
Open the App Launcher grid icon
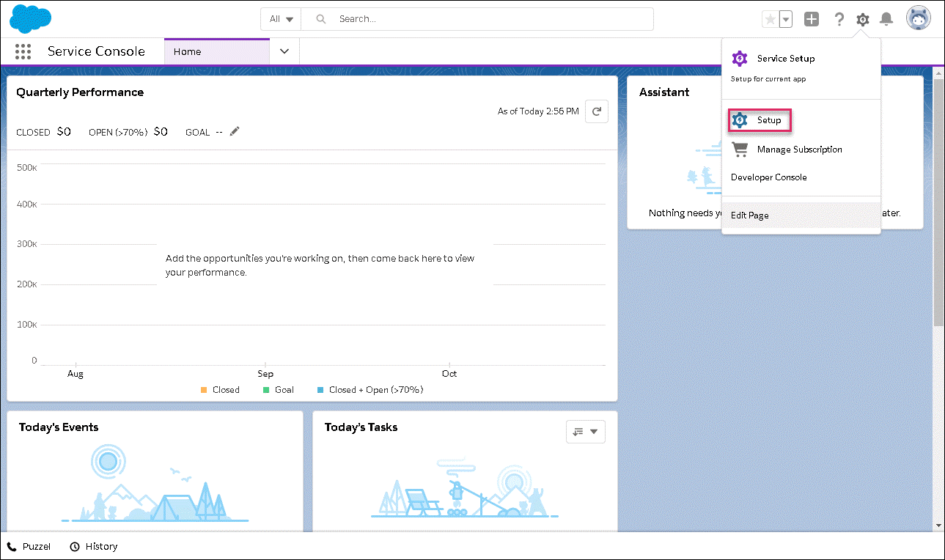coord(23,51)
